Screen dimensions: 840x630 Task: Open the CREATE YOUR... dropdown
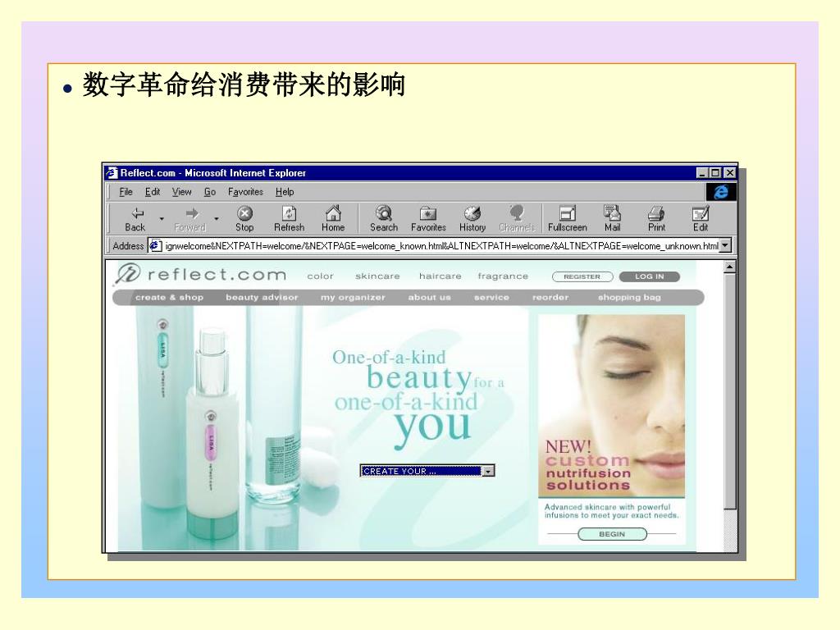point(427,471)
